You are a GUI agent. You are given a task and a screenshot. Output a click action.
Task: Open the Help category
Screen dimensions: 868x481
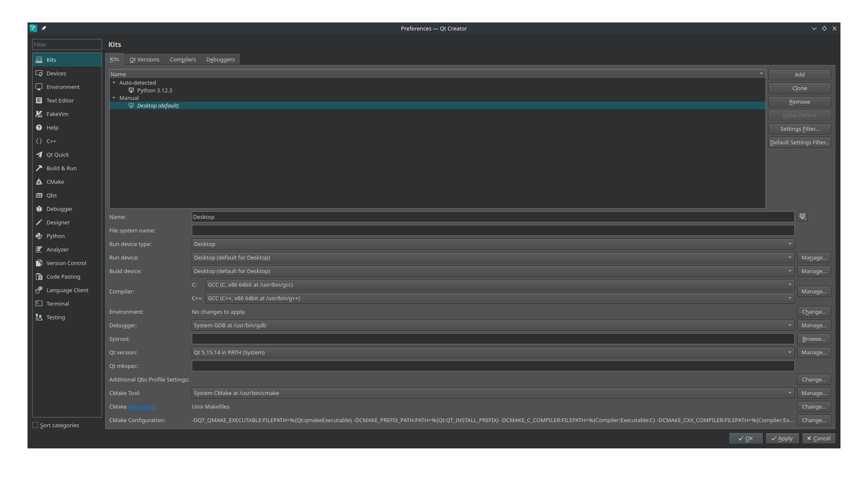tap(67, 127)
